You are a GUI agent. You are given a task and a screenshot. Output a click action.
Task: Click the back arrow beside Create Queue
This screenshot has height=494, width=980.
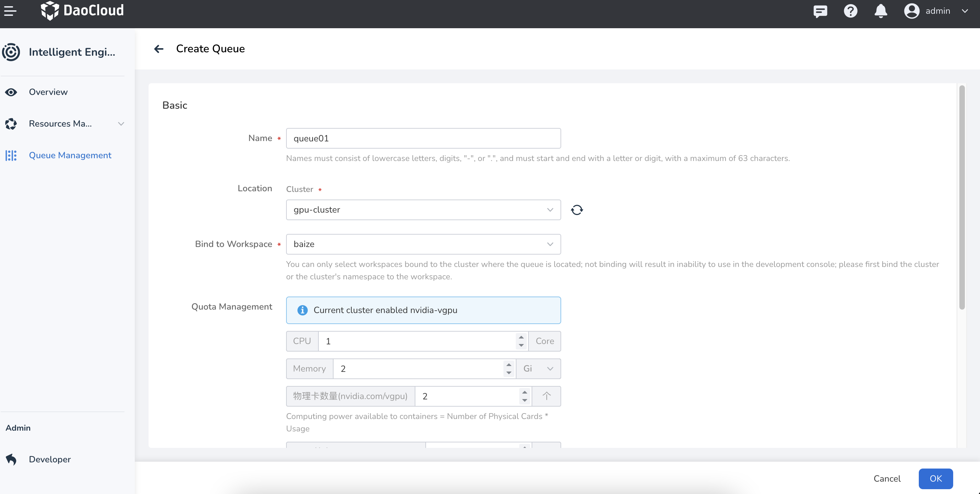[159, 49]
